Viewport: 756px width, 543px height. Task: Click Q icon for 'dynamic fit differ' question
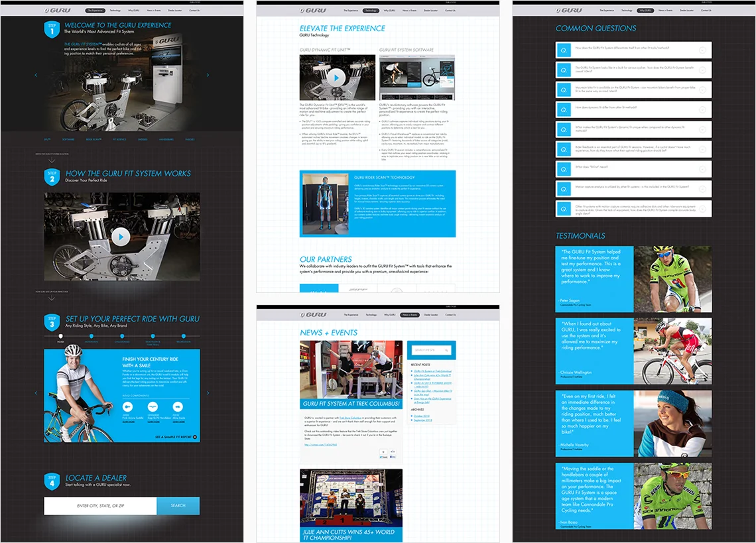point(563,109)
